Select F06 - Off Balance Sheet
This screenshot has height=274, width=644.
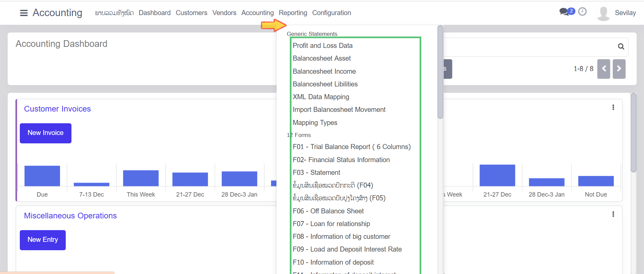(328, 211)
